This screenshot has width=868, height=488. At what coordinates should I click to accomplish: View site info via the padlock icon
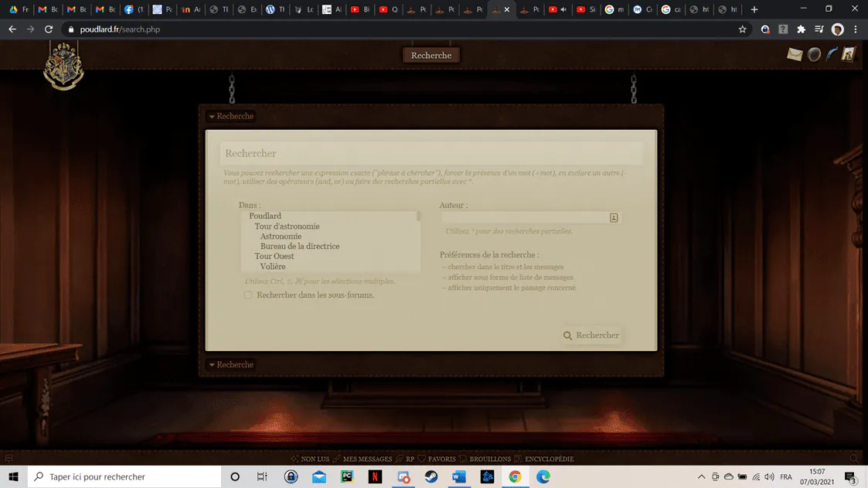71,29
